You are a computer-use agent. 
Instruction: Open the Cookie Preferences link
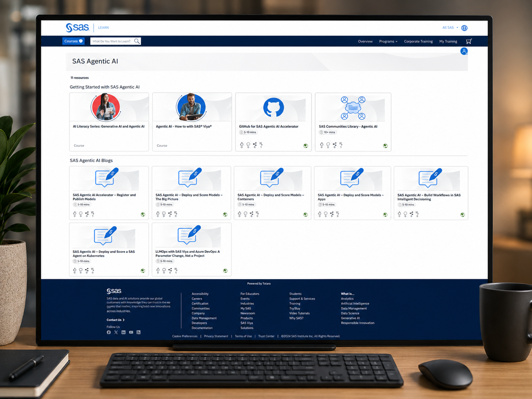pos(185,336)
